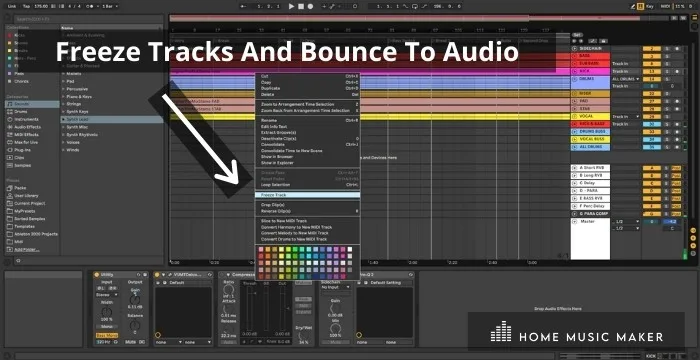This screenshot has width=700, height=360.
Task: Click the transport Stop button
Action: point(301,6)
